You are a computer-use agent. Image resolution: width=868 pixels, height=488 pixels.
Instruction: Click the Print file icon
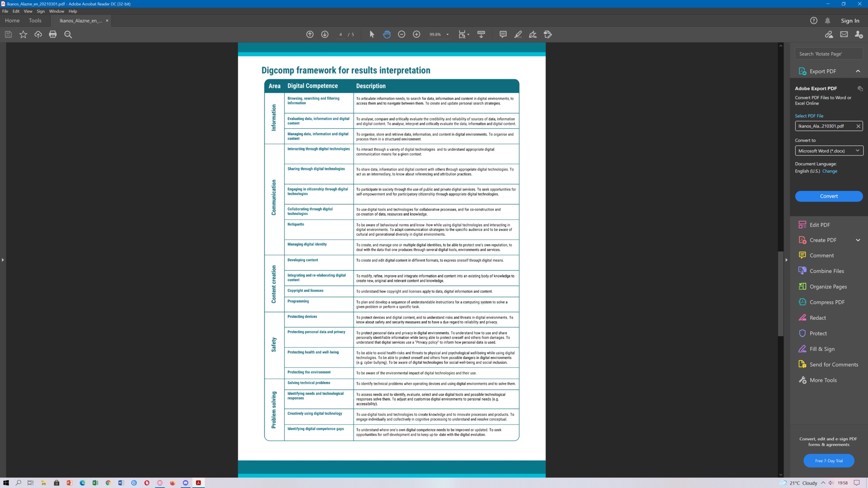tap(53, 34)
